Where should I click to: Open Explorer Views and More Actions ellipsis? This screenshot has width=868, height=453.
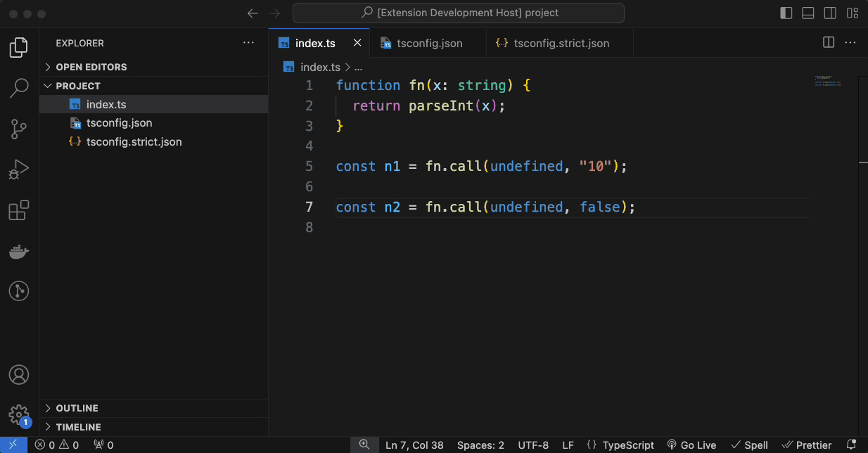point(248,43)
